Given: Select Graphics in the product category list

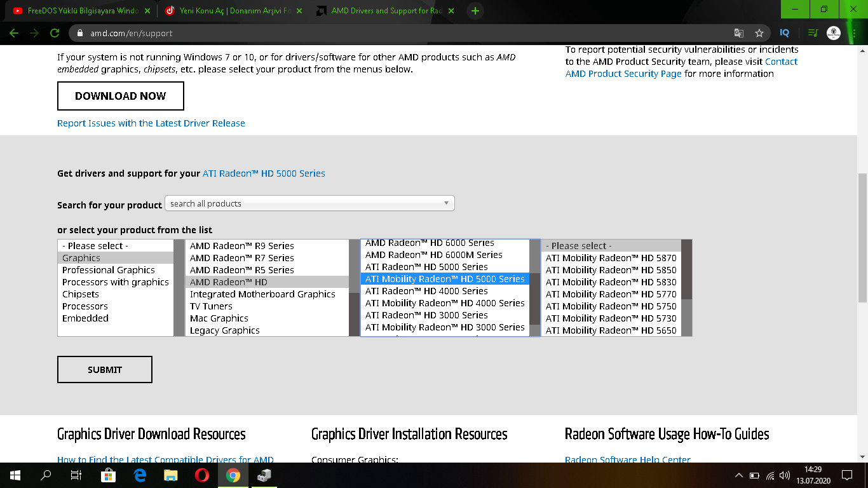Looking at the screenshot, I should pos(116,258).
